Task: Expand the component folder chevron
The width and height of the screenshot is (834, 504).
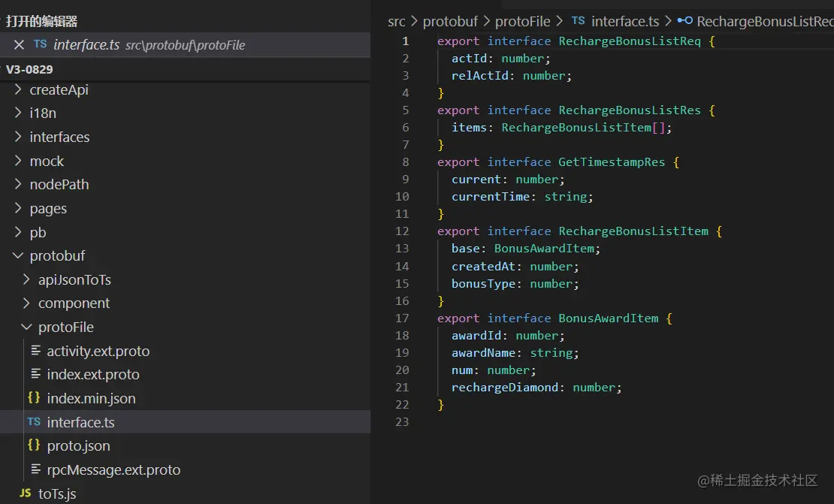Action: (x=26, y=303)
